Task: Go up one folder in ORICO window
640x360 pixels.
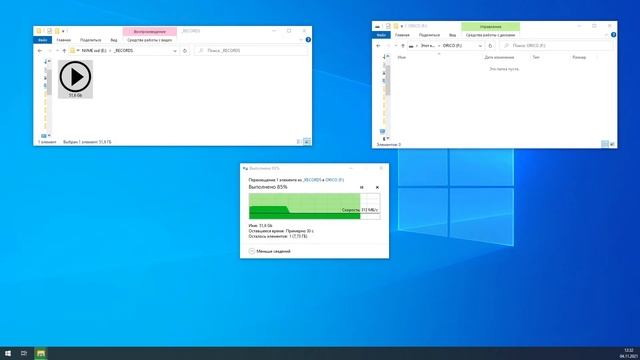Action: [x=403, y=46]
